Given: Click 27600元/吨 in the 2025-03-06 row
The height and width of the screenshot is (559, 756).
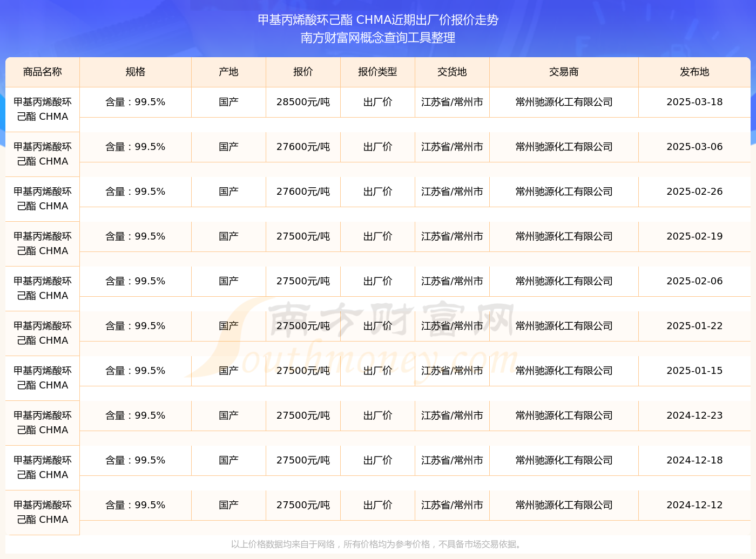Looking at the screenshot, I should (303, 147).
